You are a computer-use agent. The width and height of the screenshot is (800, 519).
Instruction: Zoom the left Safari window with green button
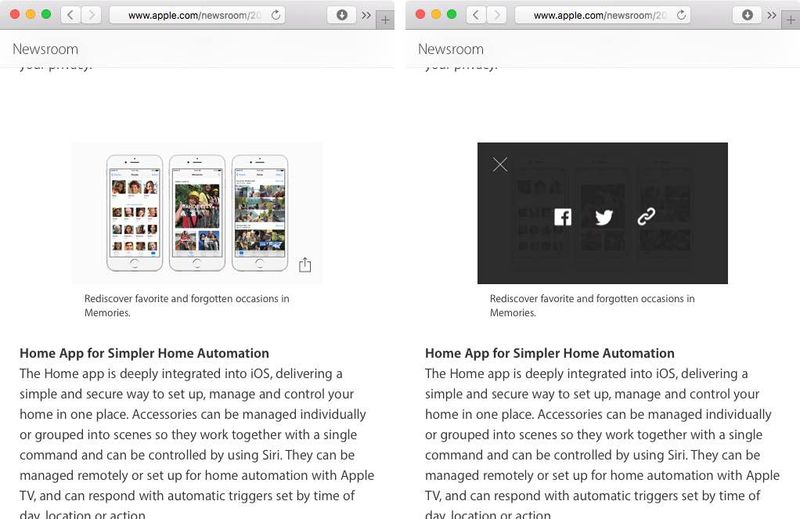coord(46,14)
